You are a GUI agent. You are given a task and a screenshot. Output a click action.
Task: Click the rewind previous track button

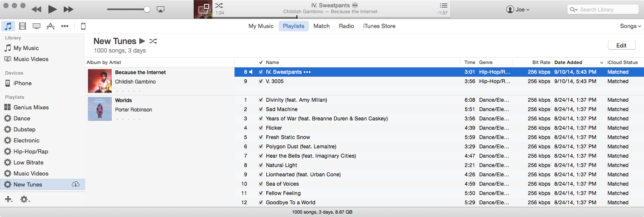coord(37,9)
